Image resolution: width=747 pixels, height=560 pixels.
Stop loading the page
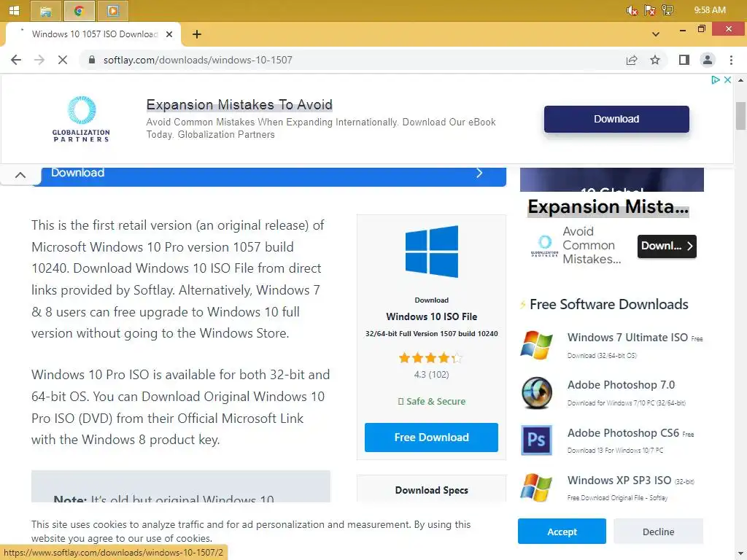coord(63,60)
